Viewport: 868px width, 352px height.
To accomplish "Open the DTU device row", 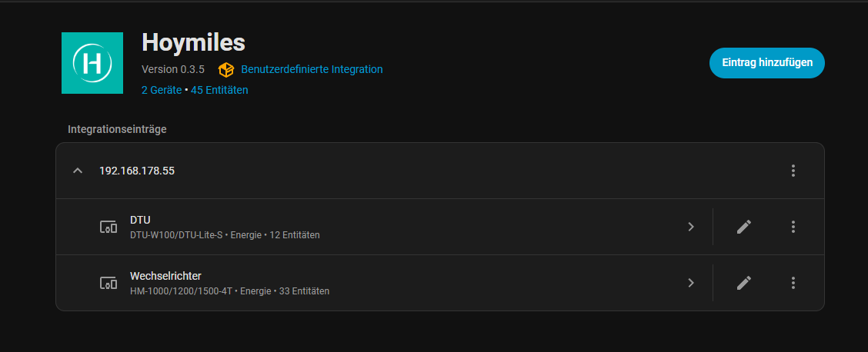I will (x=385, y=227).
